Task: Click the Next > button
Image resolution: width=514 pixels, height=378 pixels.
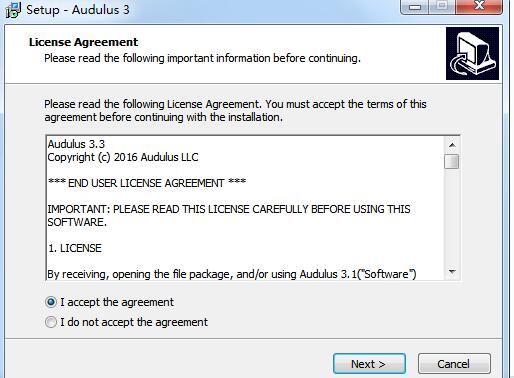Action: tap(369, 364)
